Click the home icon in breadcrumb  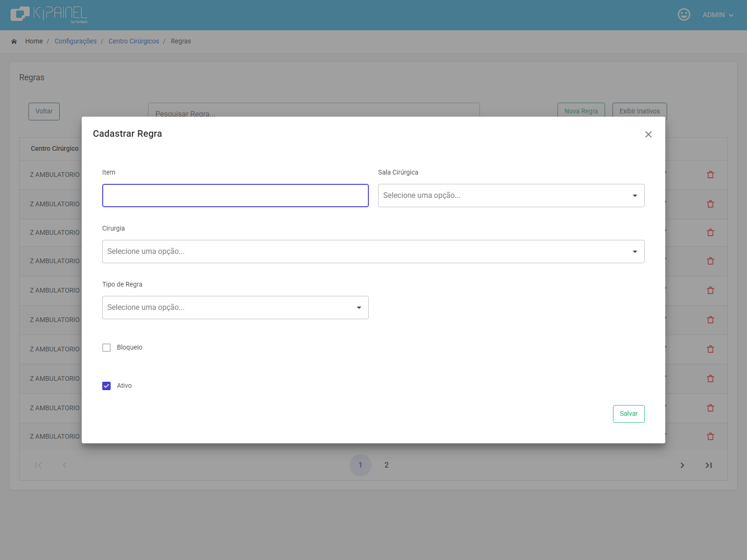coord(14,42)
